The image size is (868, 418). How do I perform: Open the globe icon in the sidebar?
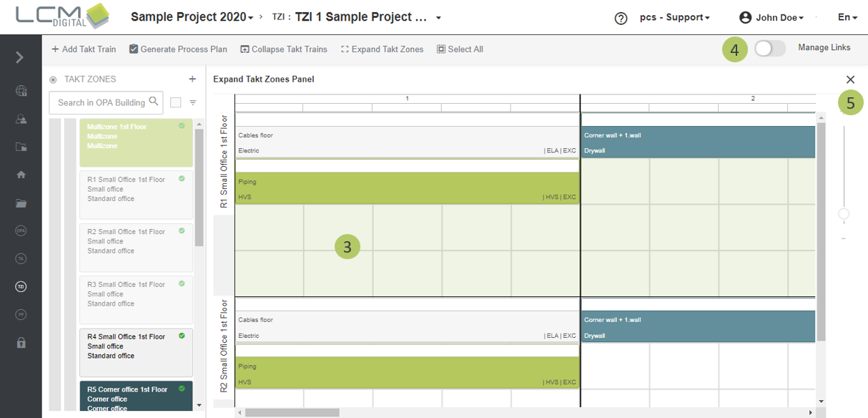(21, 91)
